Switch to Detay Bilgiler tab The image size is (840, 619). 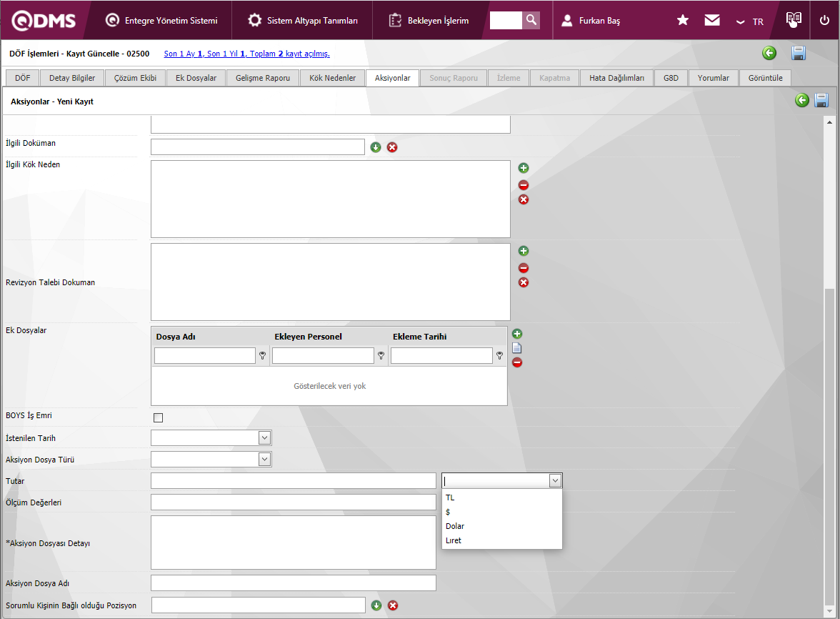pos(71,78)
